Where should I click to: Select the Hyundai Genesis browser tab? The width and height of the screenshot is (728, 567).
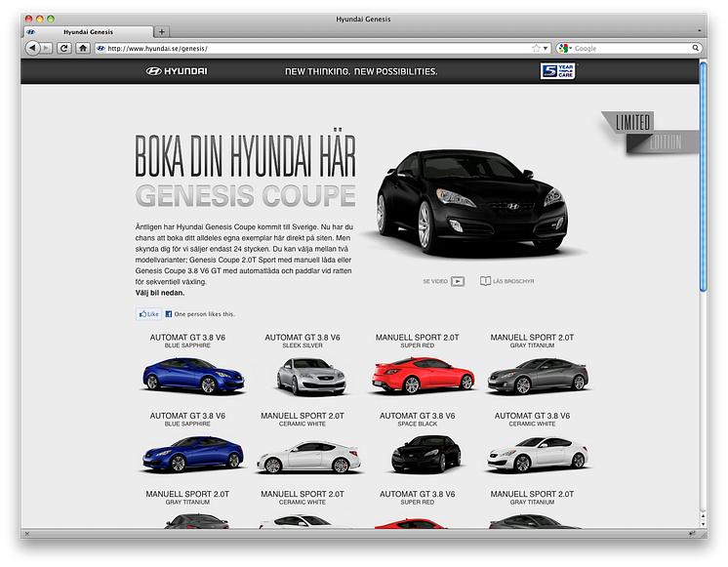coord(88,31)
